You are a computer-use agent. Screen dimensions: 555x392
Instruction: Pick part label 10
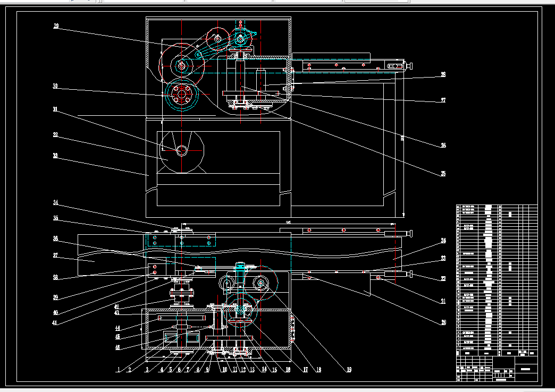tap(224, 370)
